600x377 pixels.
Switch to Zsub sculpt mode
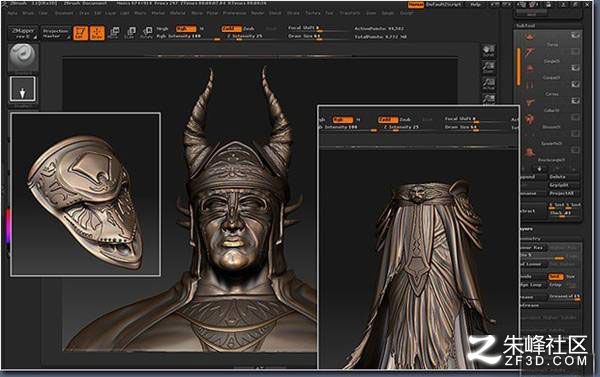(249, 29)
